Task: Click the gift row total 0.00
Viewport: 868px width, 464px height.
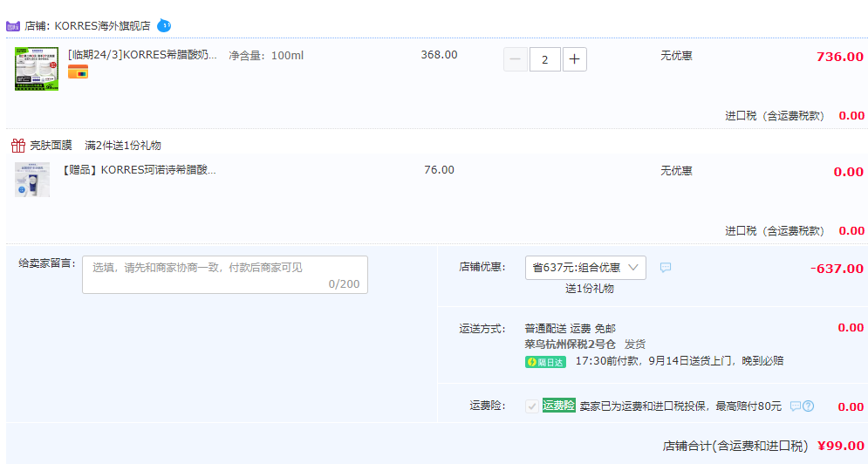Action: (848, 172)
